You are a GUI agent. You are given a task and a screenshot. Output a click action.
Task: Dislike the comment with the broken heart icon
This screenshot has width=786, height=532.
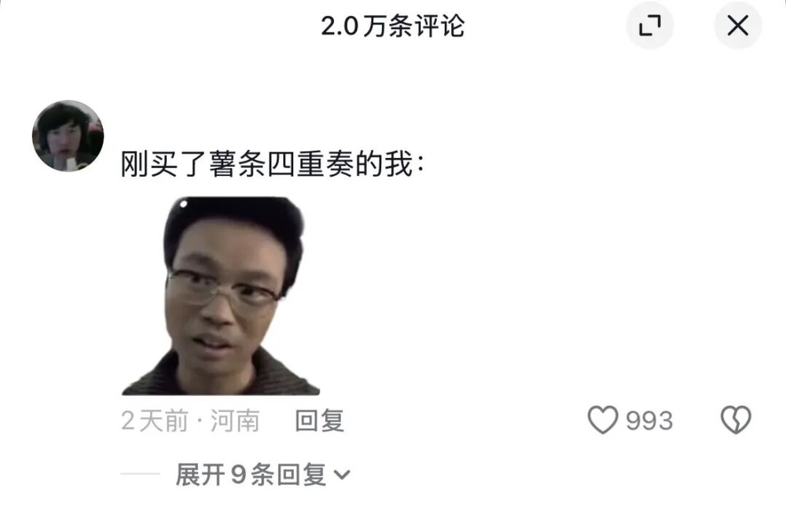[x=736, y=420]
